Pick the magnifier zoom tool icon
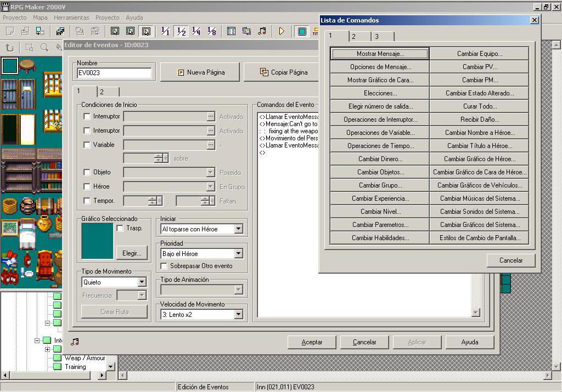Viewport: 562px width, 392px height. [x=44, y=47]
